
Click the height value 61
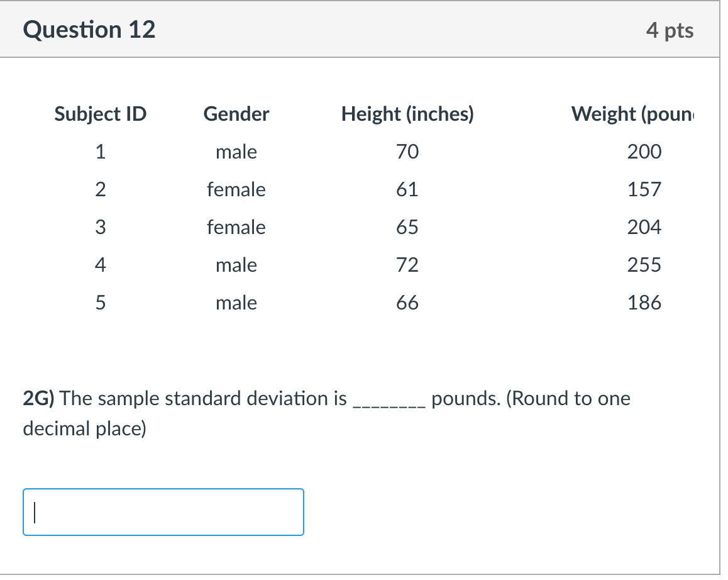407,189
